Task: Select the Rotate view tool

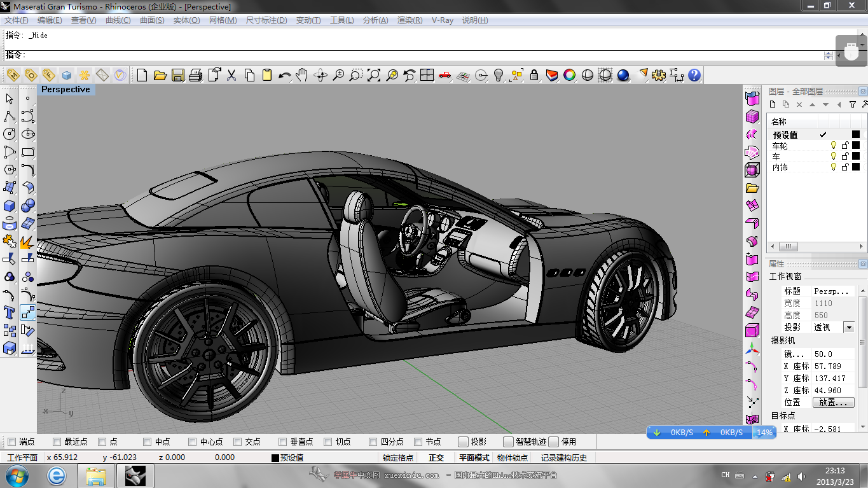Action: (x=320, y=75)
